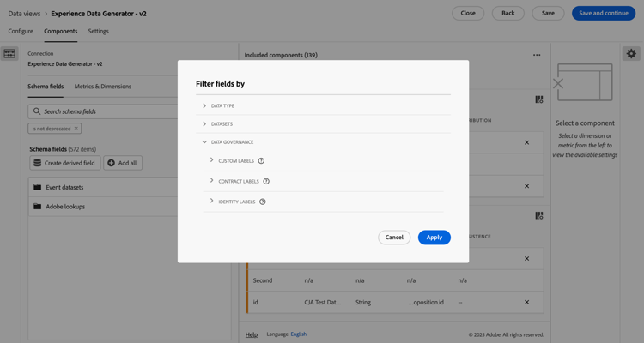The width and height of the screenshot is (644, 343).
Task: Click the Experience Data Generator - v2 connection name
Action: 65,64
